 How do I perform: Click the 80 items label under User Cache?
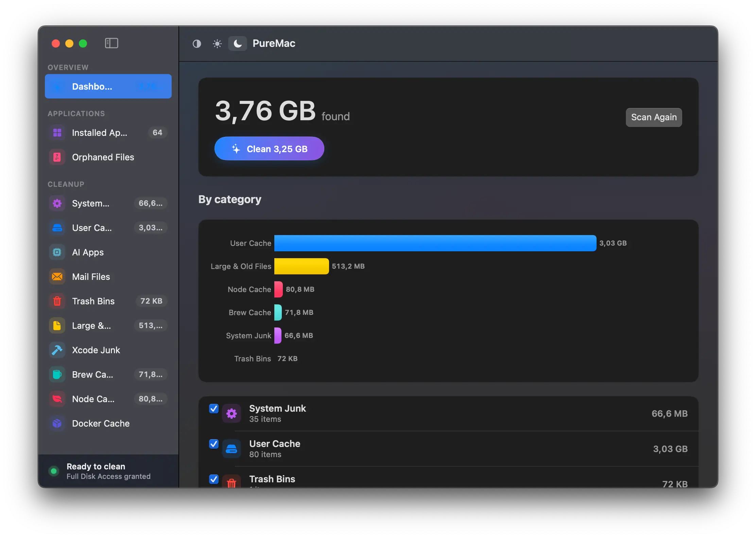pos(265,454)
